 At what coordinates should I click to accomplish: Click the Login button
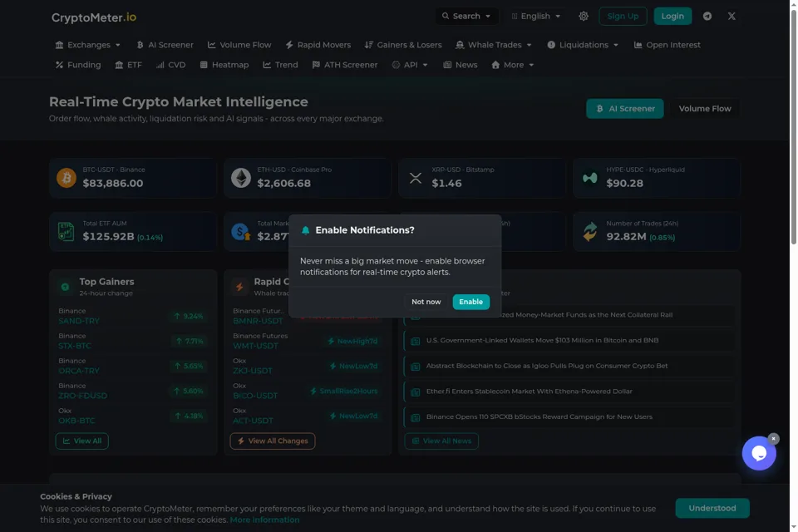point(672,16)
